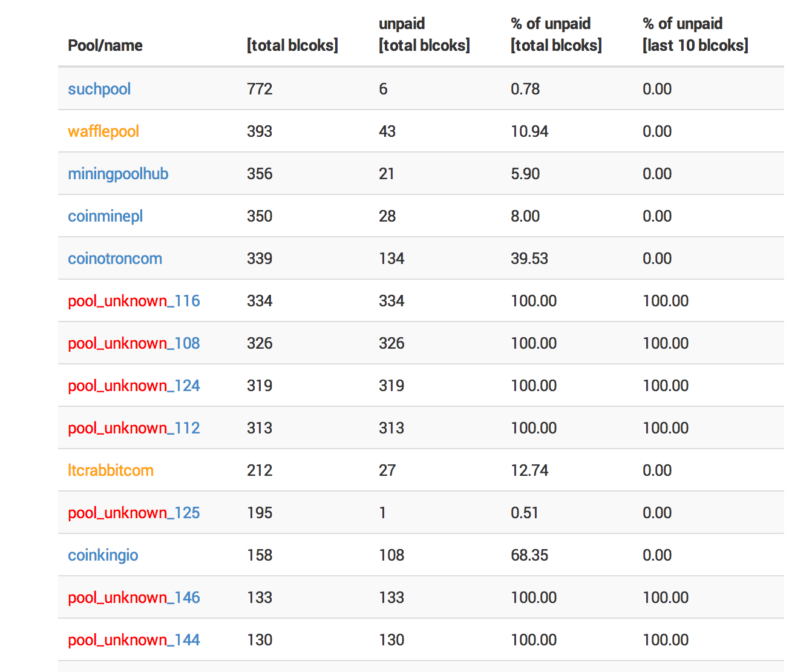Select pool_unknown_124 unpaid value 319
The image size is (812, 672).
[391, 386]
